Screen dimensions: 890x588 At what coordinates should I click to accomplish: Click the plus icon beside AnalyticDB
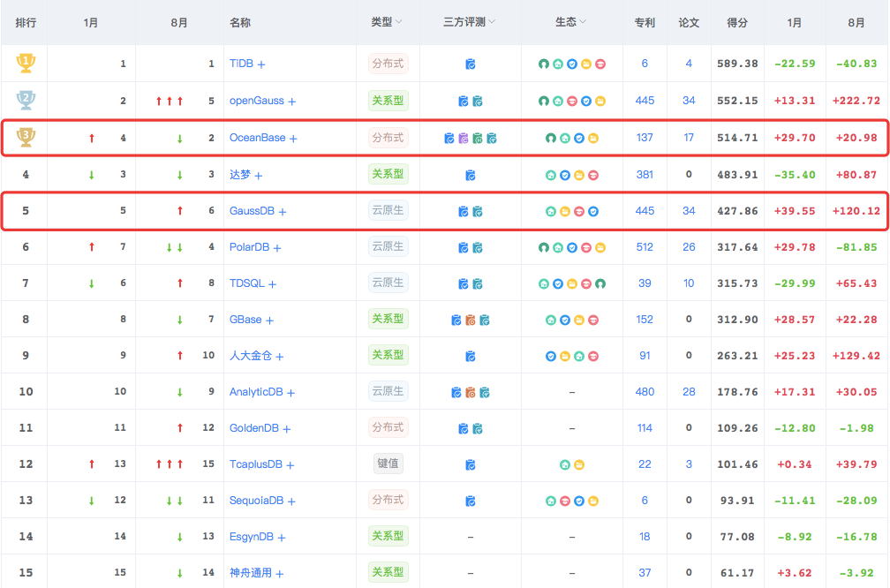click(290, 393)
